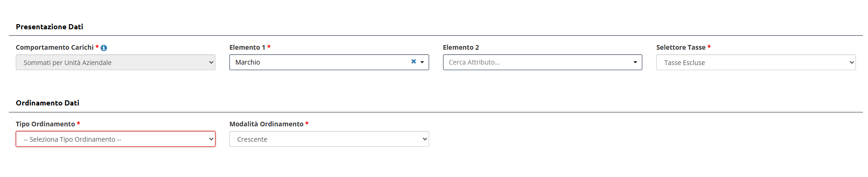Screen dimensions: 868x177
Task: Click the Modalità Ordinamento field label
Action: (266, 124)
